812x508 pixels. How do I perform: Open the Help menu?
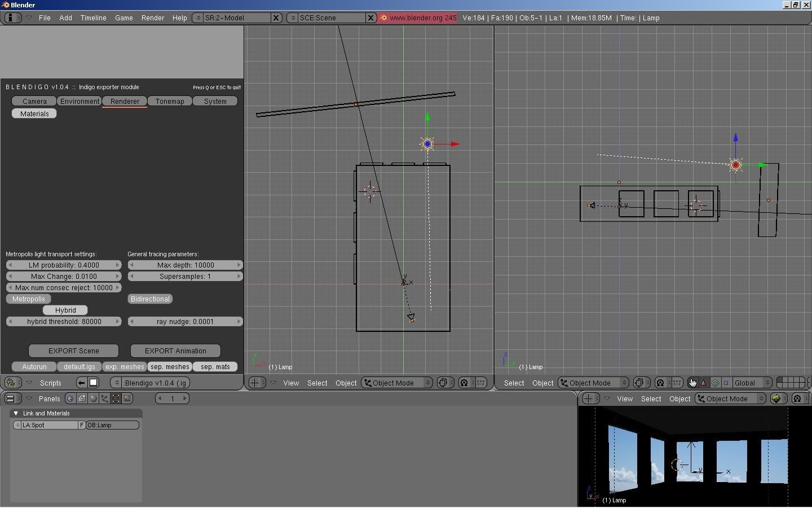point(179,17)
